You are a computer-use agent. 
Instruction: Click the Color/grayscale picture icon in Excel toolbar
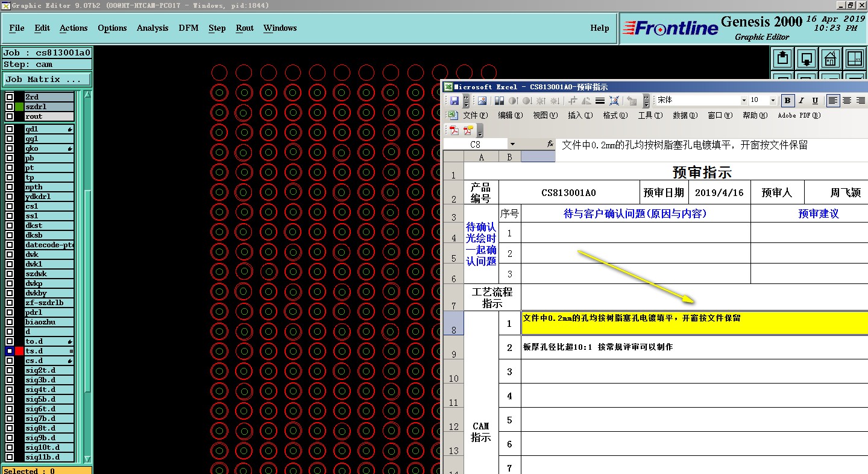(498, 100)
